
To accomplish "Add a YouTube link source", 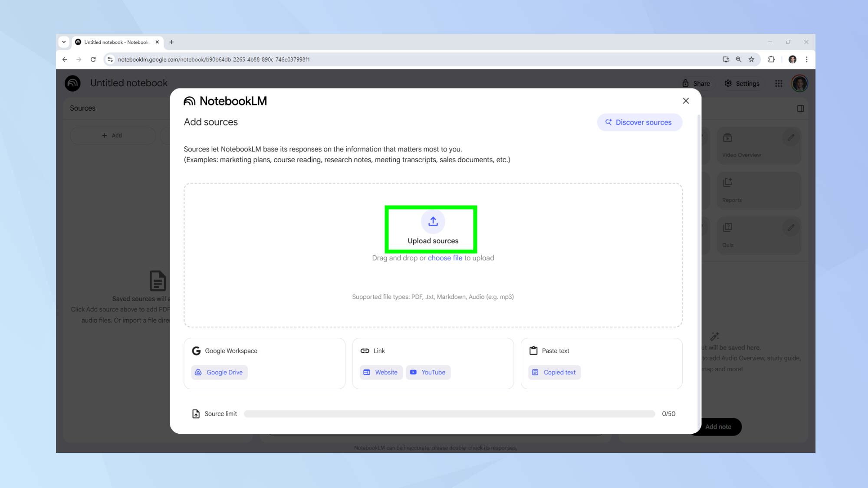I will [x=428, y=372].
